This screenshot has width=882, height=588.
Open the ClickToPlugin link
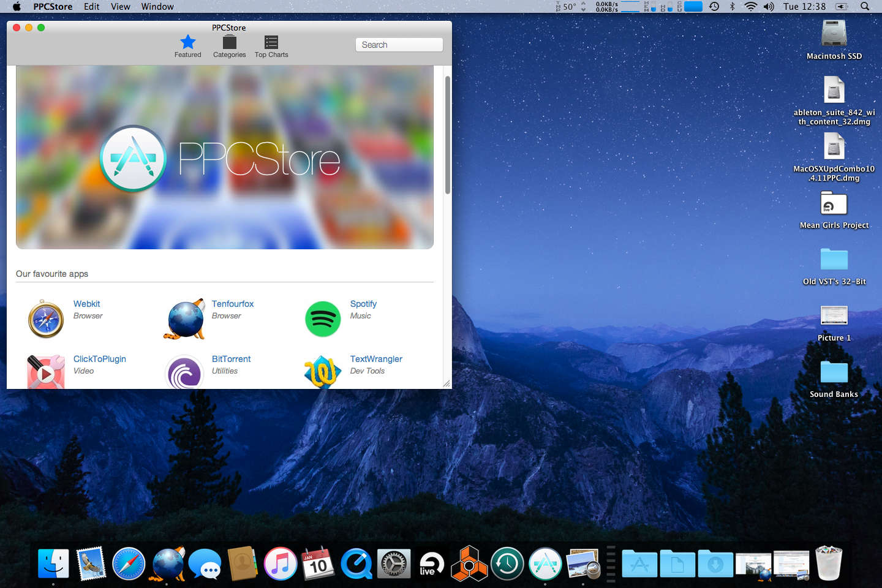point(100,359)
